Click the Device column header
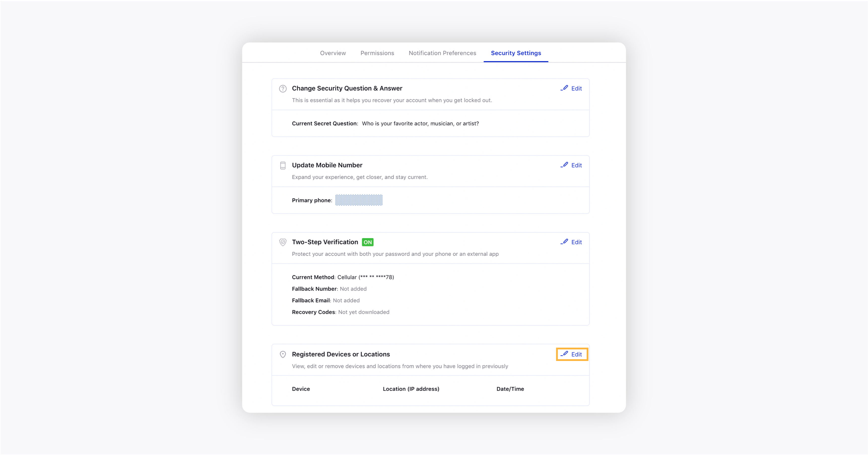868x455 pixels. 301,389
